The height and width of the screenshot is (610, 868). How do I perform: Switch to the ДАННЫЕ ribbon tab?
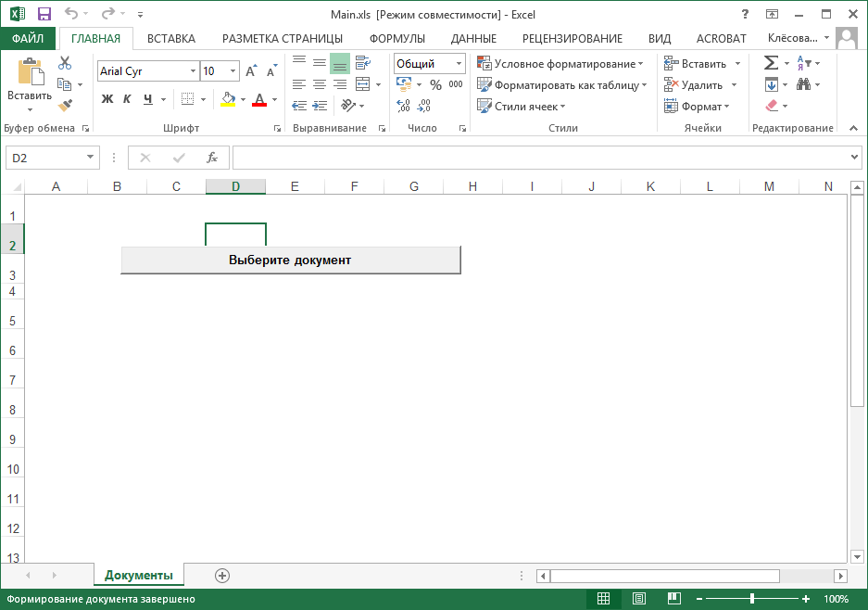point(473,39)
